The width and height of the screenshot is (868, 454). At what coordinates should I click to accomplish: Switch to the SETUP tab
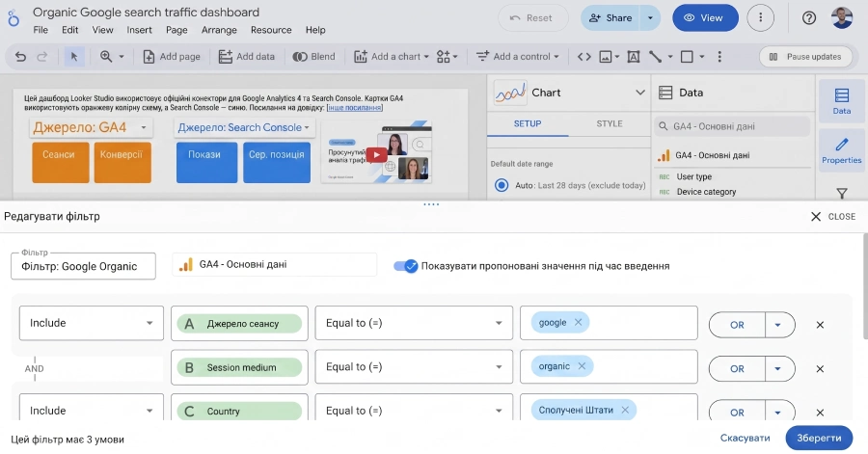point(528,124)
